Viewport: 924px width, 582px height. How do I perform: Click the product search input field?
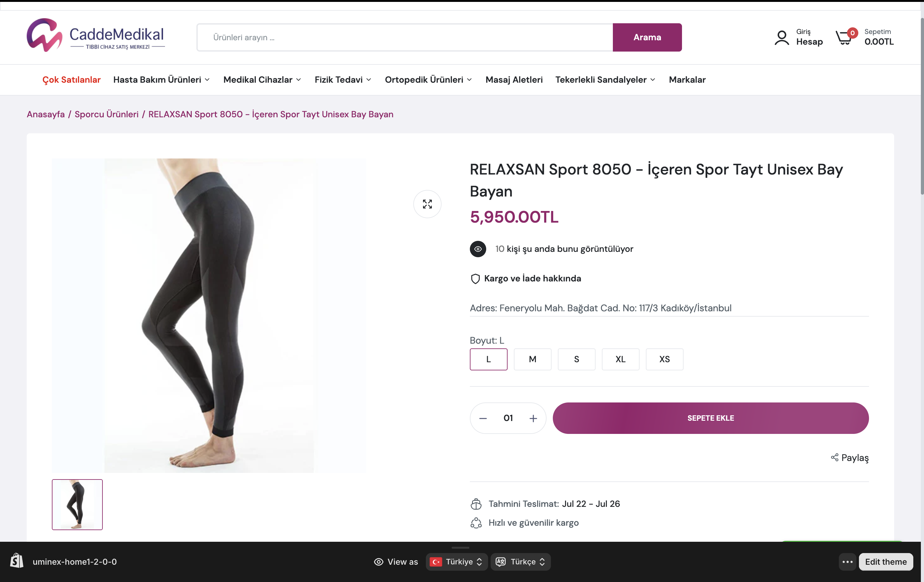pos(404,37)
